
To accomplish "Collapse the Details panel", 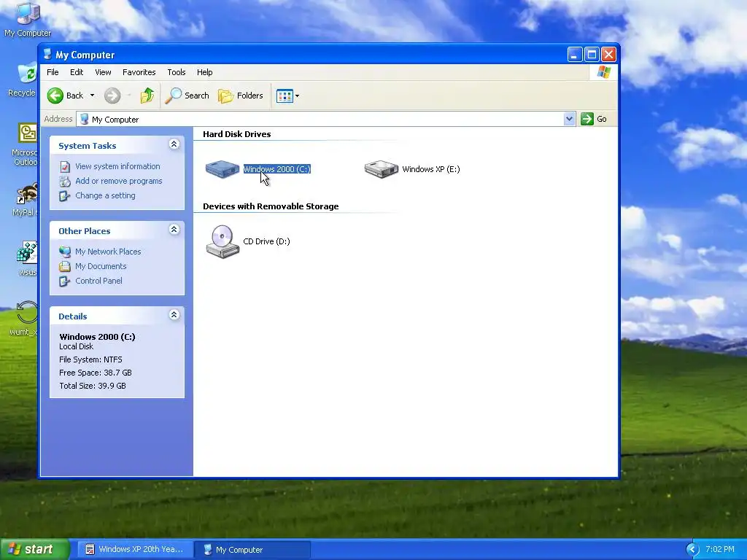I will point(174,315).
